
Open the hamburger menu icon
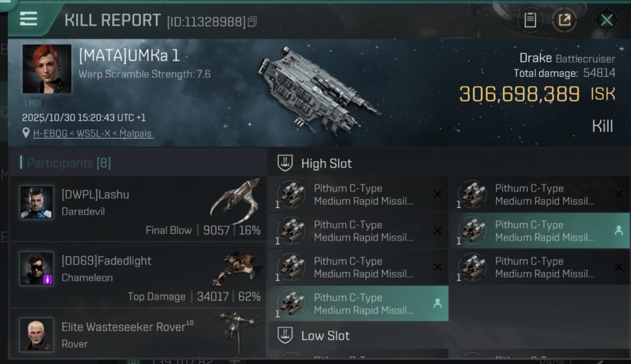click(28, 18)
